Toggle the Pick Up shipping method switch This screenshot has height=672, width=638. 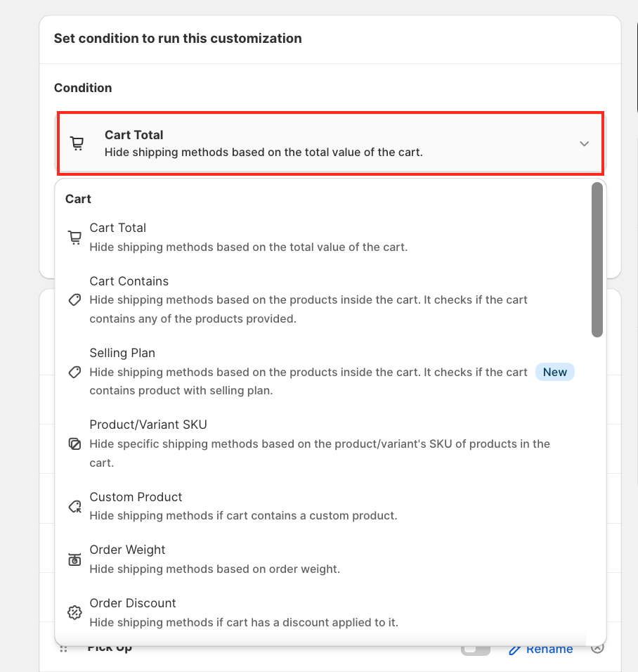(475, 650)
